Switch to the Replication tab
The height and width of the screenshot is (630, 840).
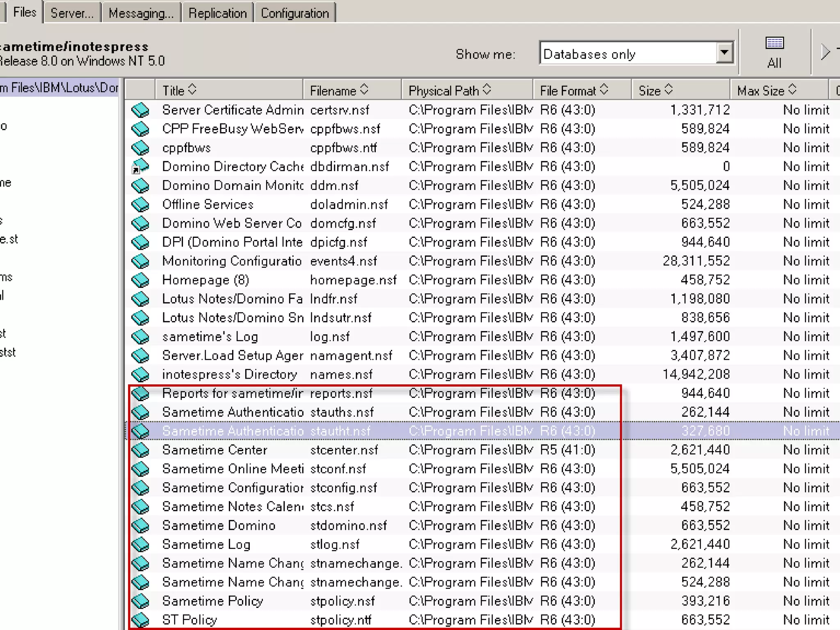pos(217,13)
